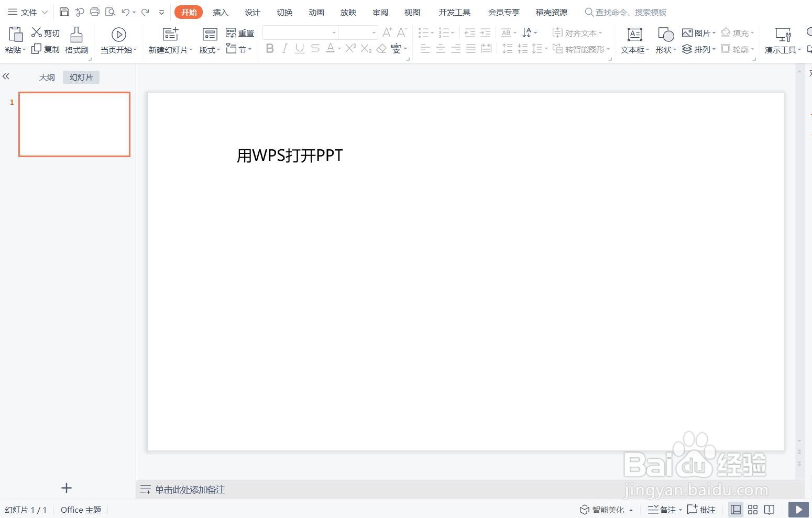Insert Text Box (文本框)
Viewport: 812px width, 518px height.
point(634,41)
